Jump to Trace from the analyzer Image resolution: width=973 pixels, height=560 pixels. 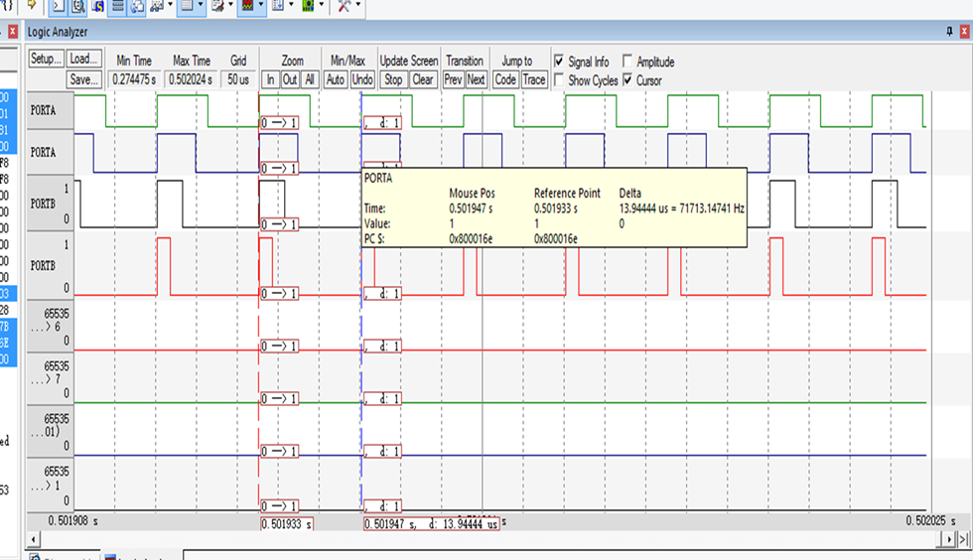click(534, 79)
